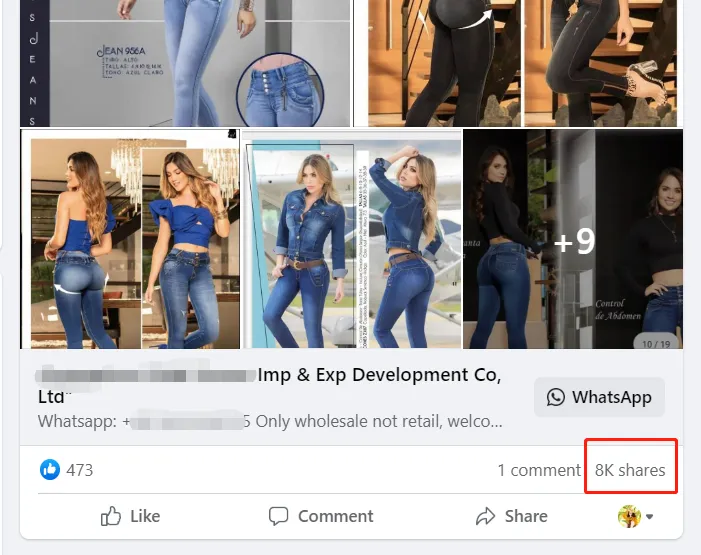Open the denim jacket photo with airplane
The image size is (701, 555).
pyautogui.click(x=352, y=240)
